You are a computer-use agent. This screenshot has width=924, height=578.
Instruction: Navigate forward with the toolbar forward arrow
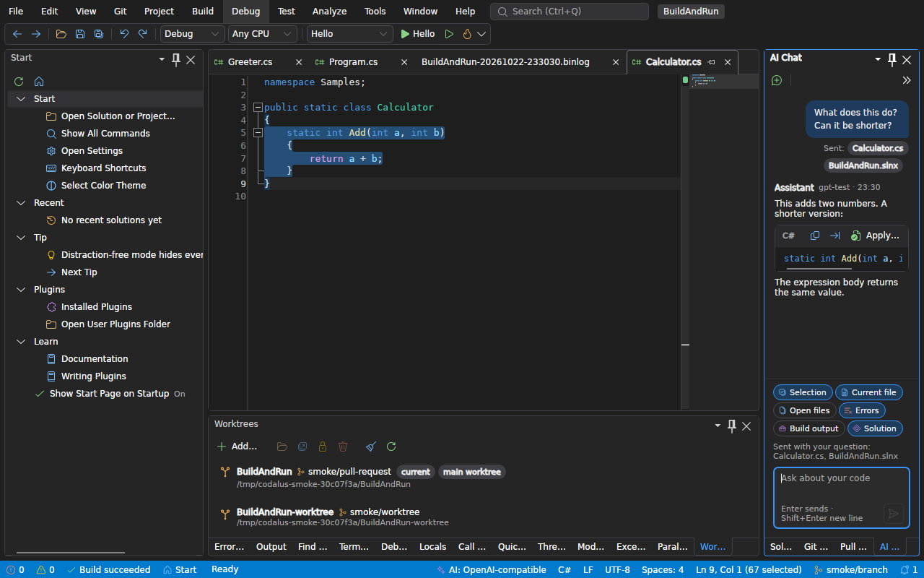point(36,34)
